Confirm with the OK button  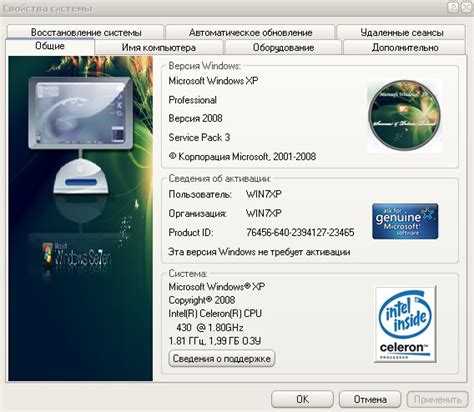302,399
